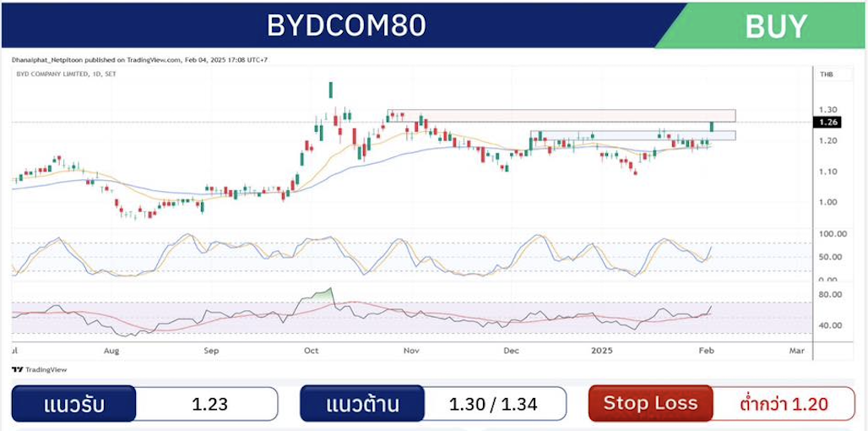Screen dimensions: 868x431
Task: Select the BYDCOM80 title text
Action: click(346, 25)
